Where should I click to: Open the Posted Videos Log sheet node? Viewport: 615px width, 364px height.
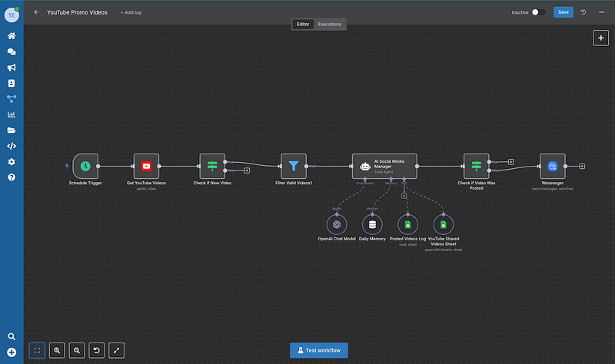pyautogui.click(x=407, y=224)
